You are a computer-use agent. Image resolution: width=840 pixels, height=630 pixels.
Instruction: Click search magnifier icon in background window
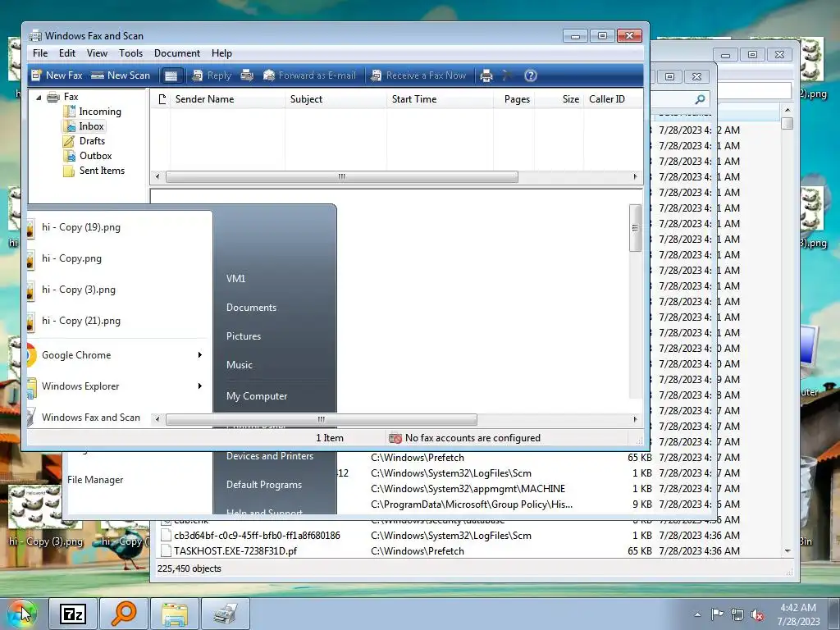[700, 99]
